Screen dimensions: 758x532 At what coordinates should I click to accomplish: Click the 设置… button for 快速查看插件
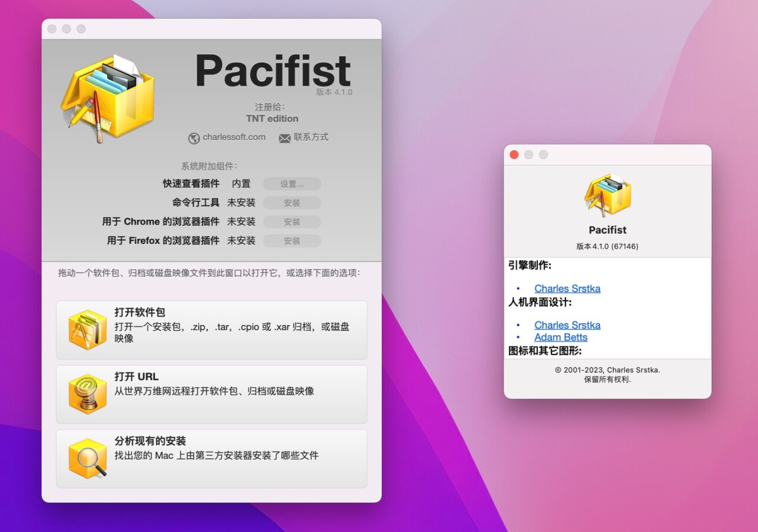tap(292, 184)
